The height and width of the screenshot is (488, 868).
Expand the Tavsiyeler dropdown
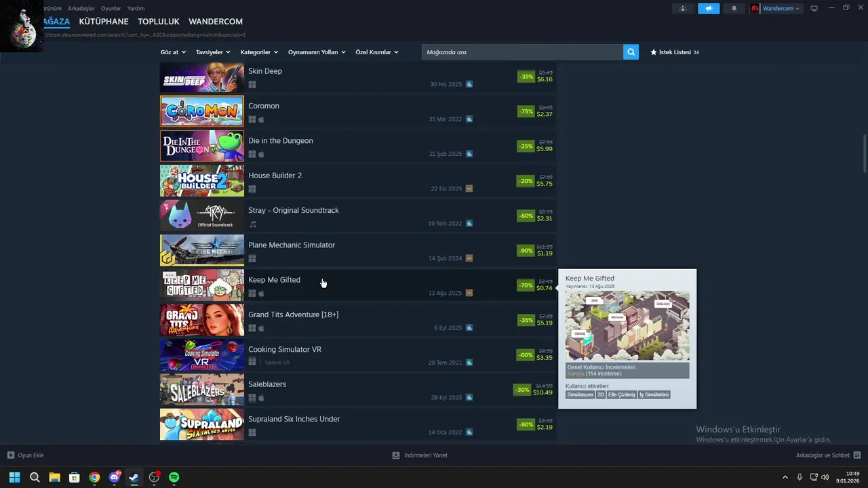click(x=213, y=52)
